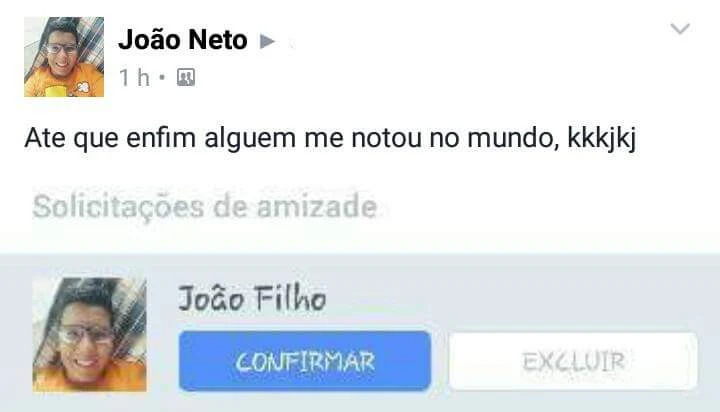
Task: Open João Filho's profile name link
Action: 252,298
